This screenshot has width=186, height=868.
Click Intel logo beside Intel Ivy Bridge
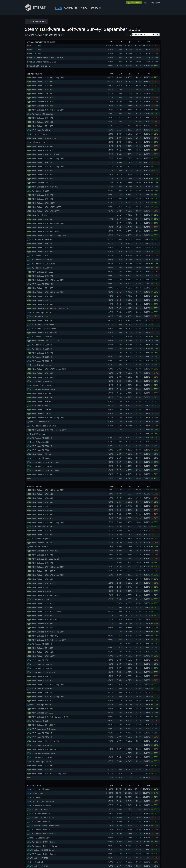(28, 793)
